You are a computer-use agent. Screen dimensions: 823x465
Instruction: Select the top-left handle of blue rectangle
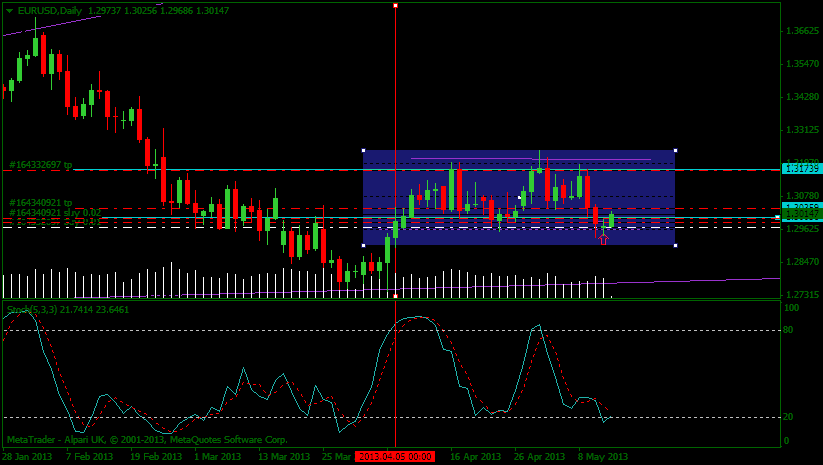pyautogui.click(x=363, y=151)
